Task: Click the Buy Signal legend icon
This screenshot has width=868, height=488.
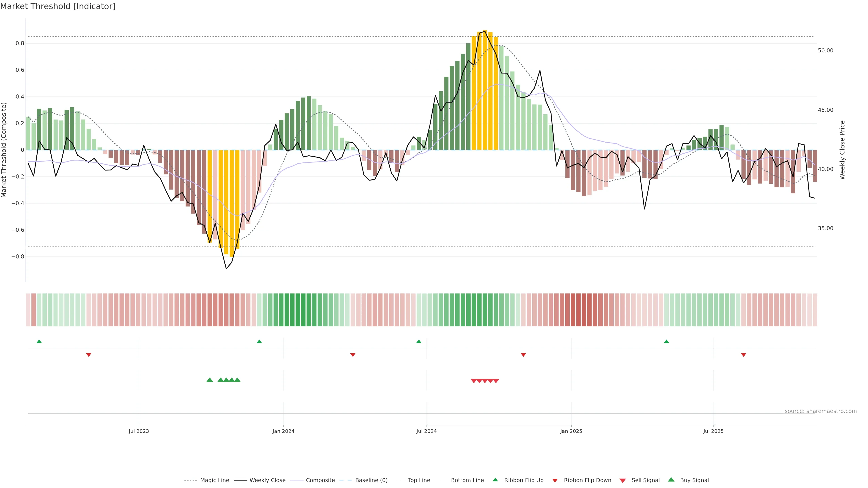Action: coord(671,480)
